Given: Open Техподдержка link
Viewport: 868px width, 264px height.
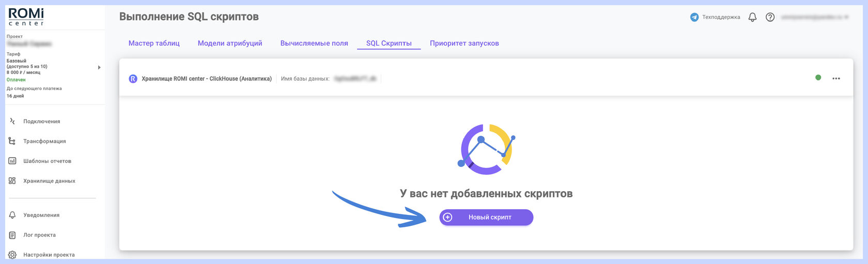Looking at the screenshot, I should 721,17.
